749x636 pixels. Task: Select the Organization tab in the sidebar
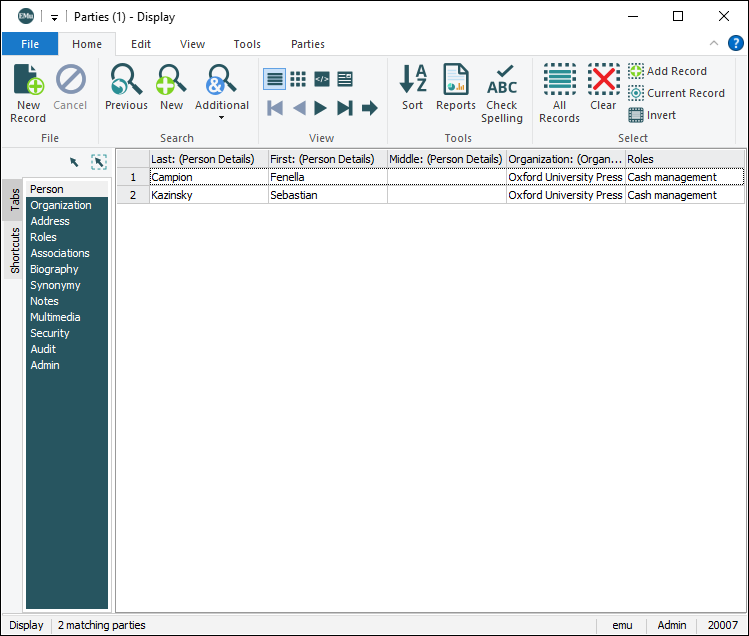tap(61, 205)
